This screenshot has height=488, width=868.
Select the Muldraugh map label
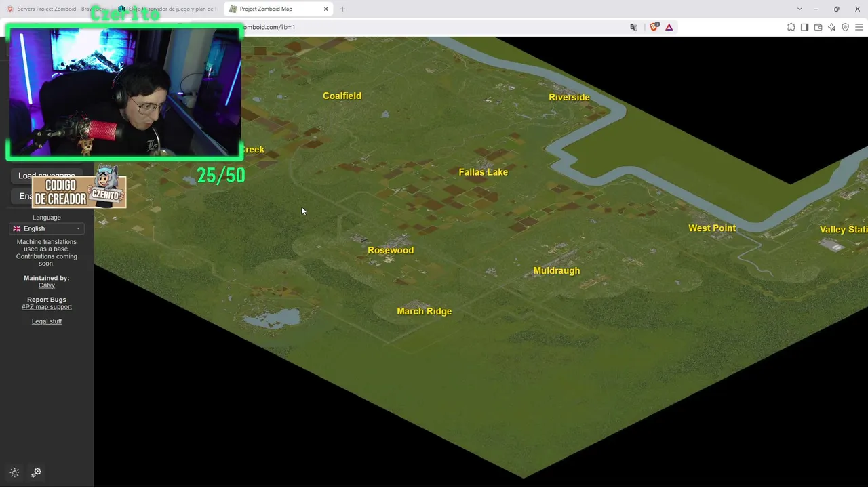(557, 270)
